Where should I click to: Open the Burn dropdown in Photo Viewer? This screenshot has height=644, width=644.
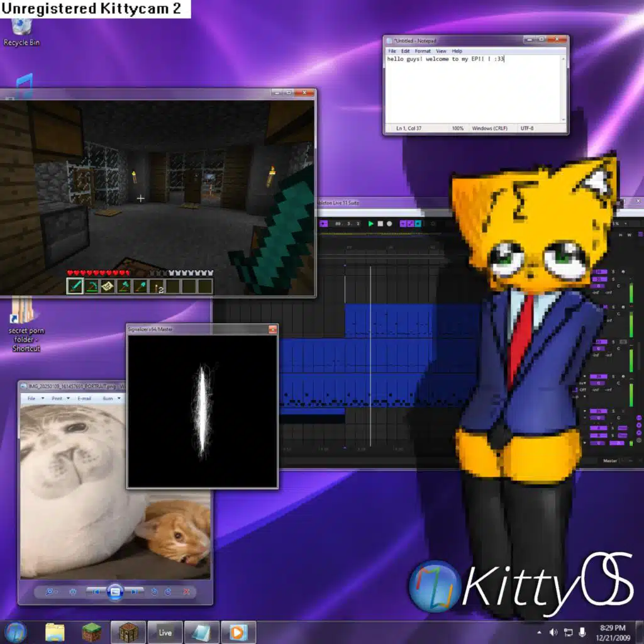pyautogui.click(x=109, y=398)
